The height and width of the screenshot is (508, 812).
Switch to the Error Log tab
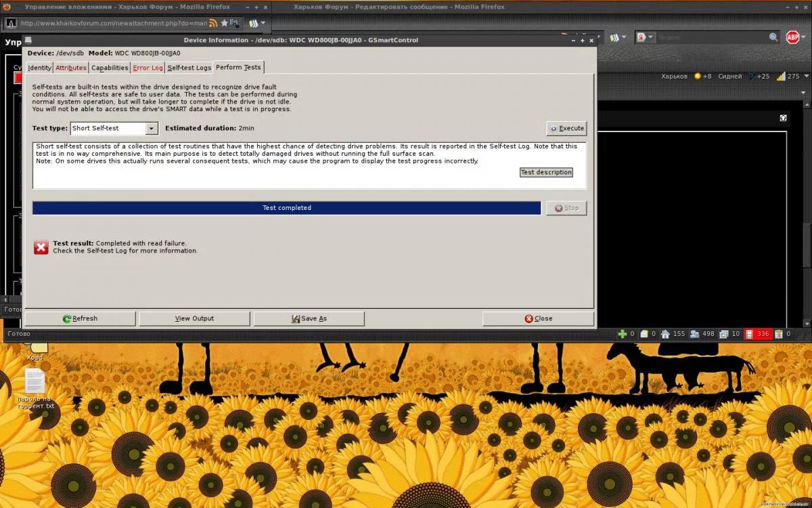[148, 68]
